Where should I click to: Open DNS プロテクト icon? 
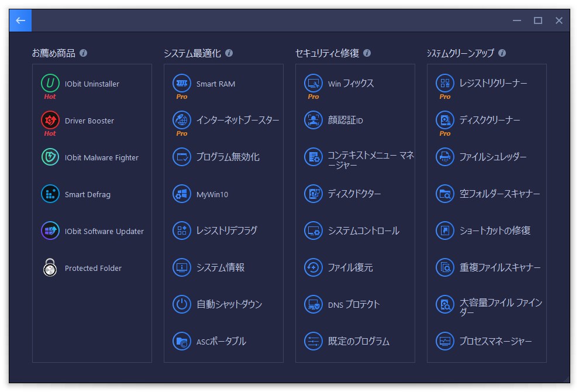(313, 304)
